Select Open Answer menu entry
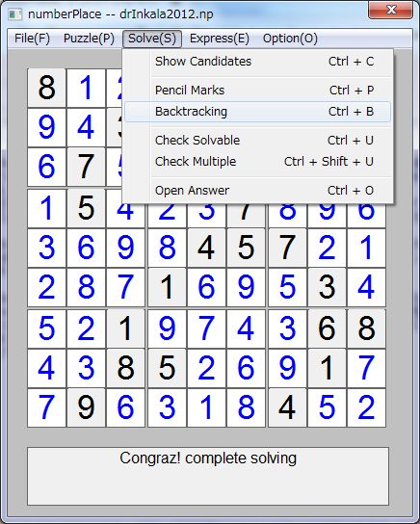This screenshot has height=524, width=420. pos(257,191)
